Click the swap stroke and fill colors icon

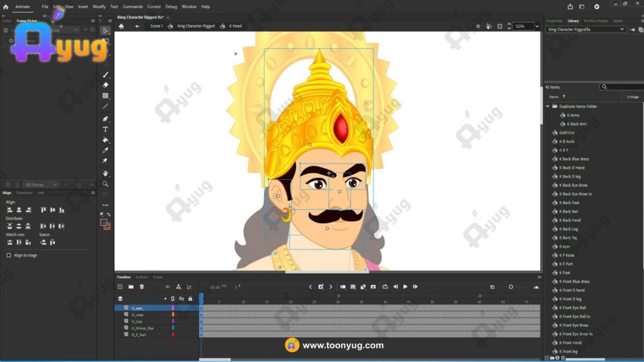pyautogui.click(x=109, y=215)
